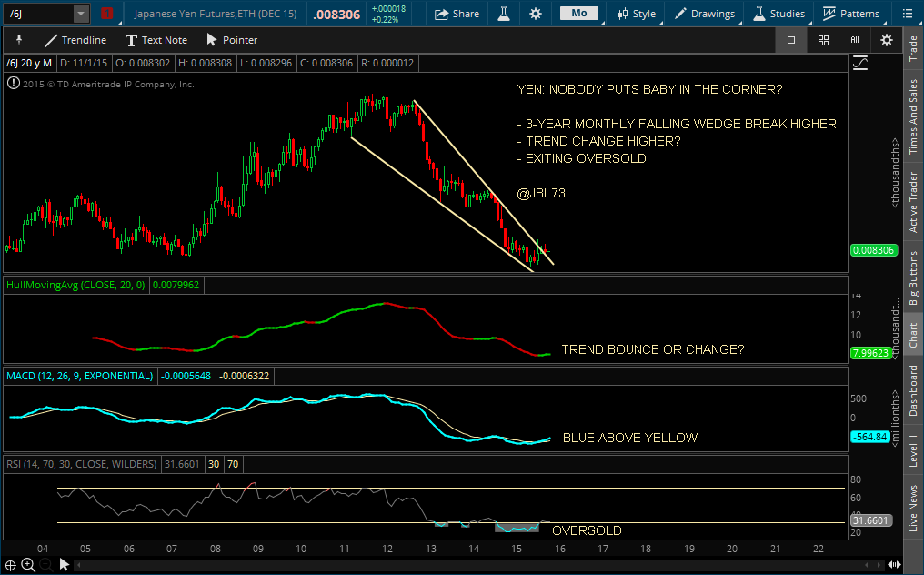Click the 31.6601 RSI value bubble
Image resolution: width=924 pixels, height=575 pixels.
pos(869,520)
